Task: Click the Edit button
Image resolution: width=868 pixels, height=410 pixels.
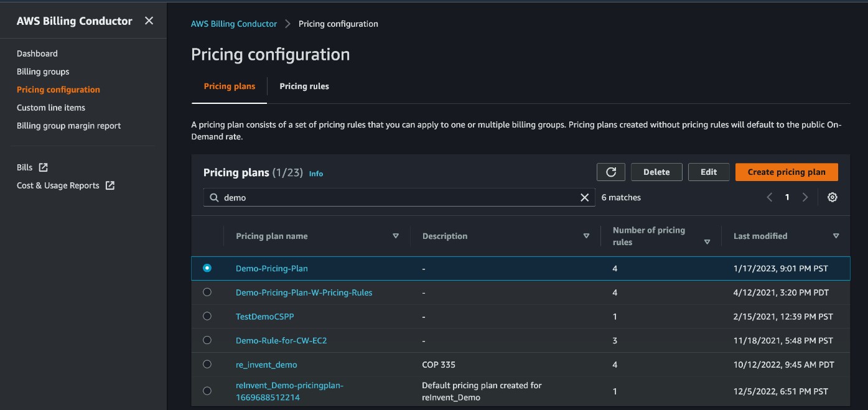Action: click(x=709, y=172)
